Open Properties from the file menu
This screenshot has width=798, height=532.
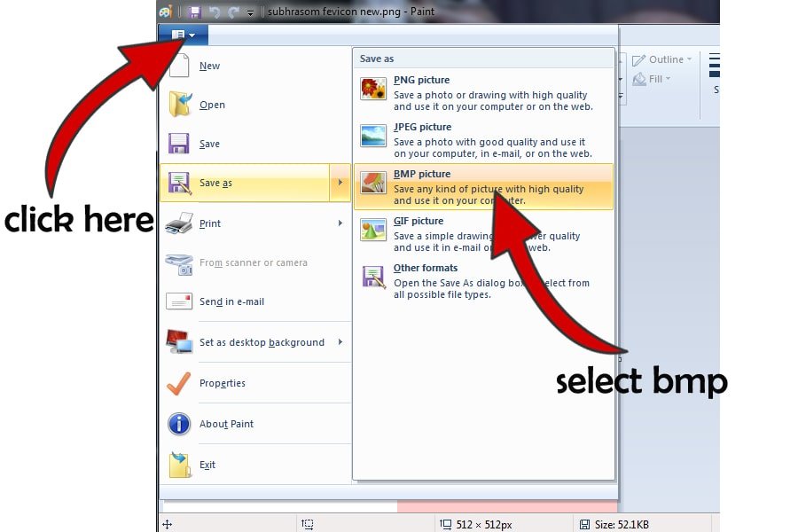click(x=255, y=383)
